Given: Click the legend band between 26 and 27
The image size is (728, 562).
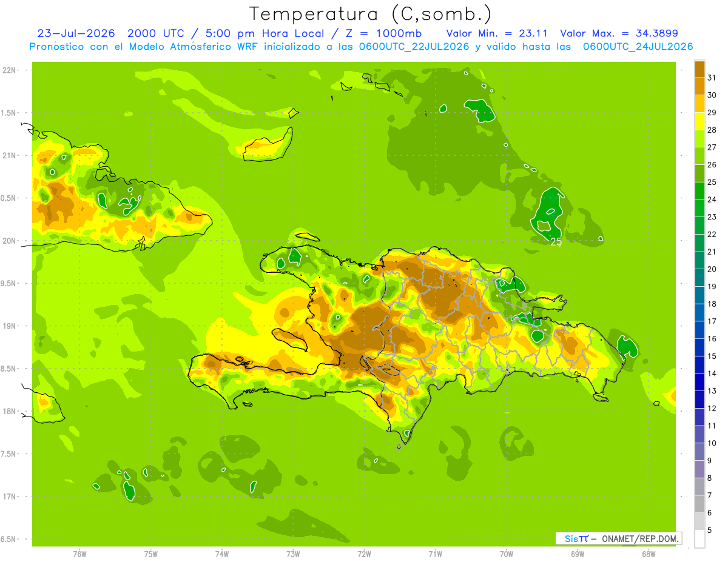Looking at the screenshot, I should pos(699,156).
